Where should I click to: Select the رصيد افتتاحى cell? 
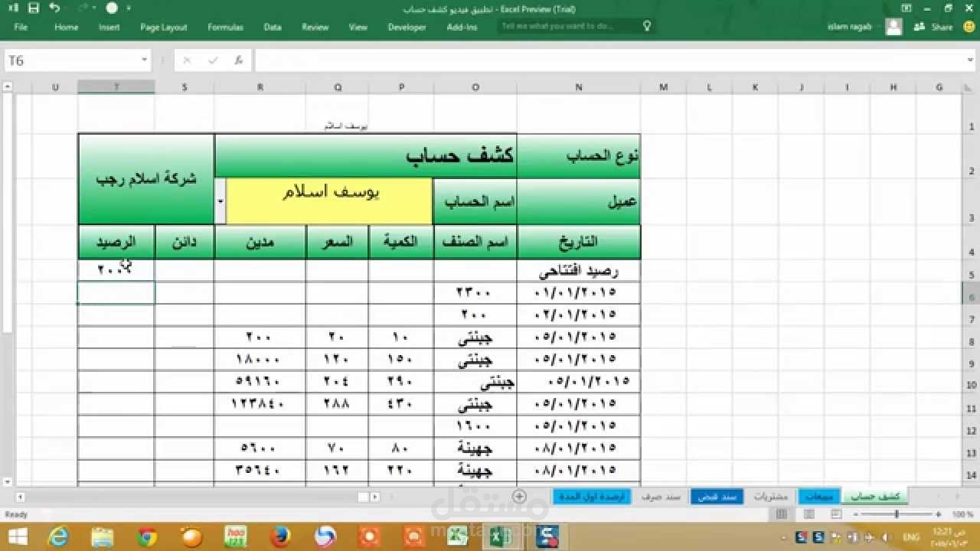click(x=579, y=270)
